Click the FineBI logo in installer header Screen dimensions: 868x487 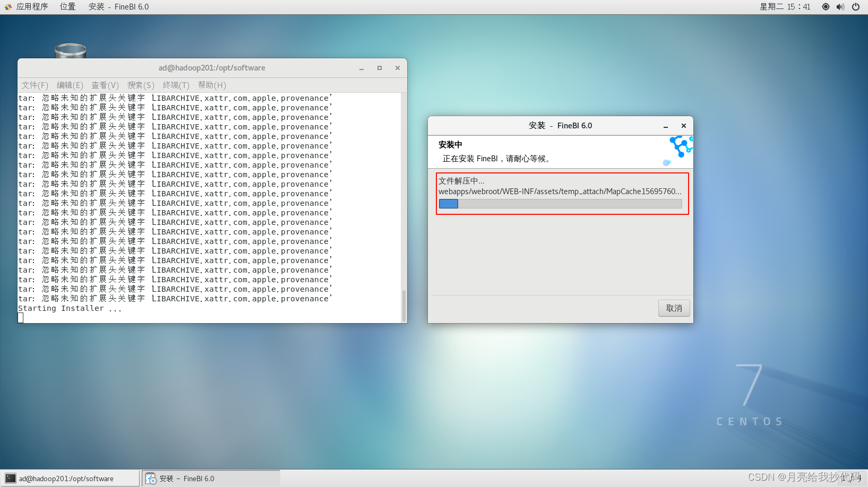678,151
